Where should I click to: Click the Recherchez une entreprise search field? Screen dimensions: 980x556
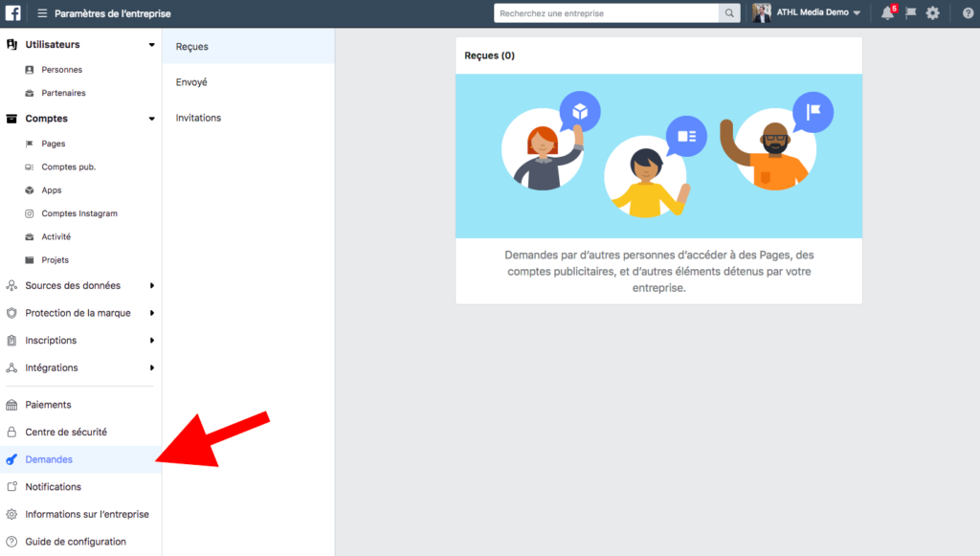pos(606,13)
